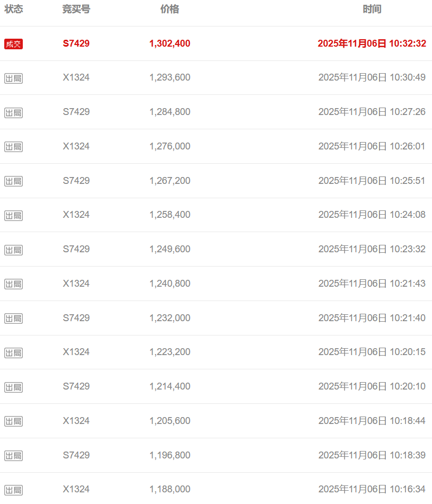Click the winning price 1,302,400

click(170, 43)
